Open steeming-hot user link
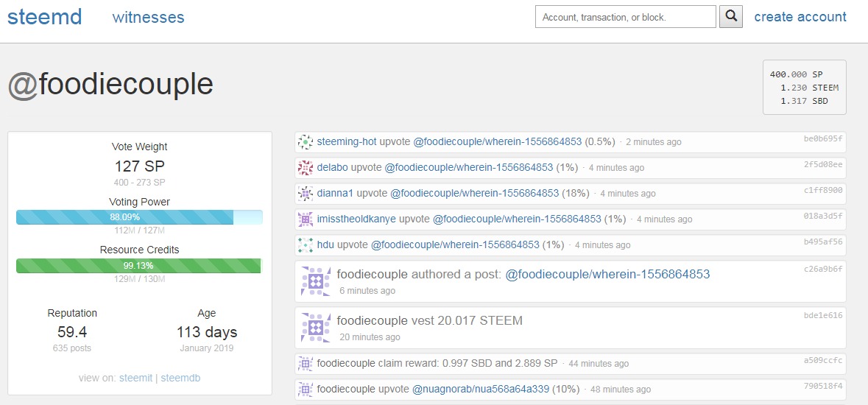The image size is (868, 405). coord(347,142)
